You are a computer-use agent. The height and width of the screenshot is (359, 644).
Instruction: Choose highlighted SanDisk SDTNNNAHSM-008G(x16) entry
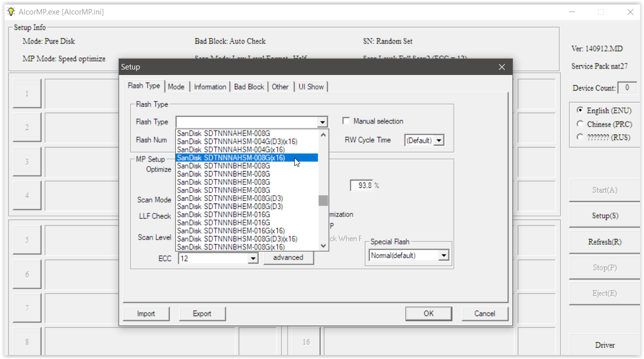[247, 157]
